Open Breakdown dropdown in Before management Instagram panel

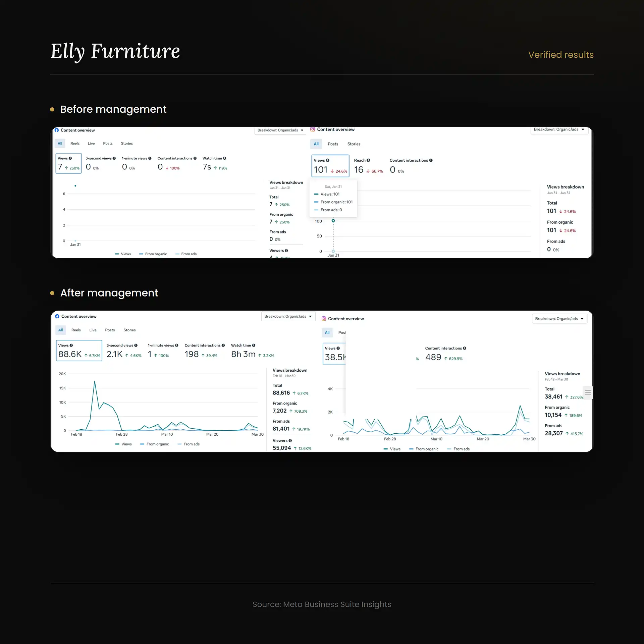(x=559, y=130)
